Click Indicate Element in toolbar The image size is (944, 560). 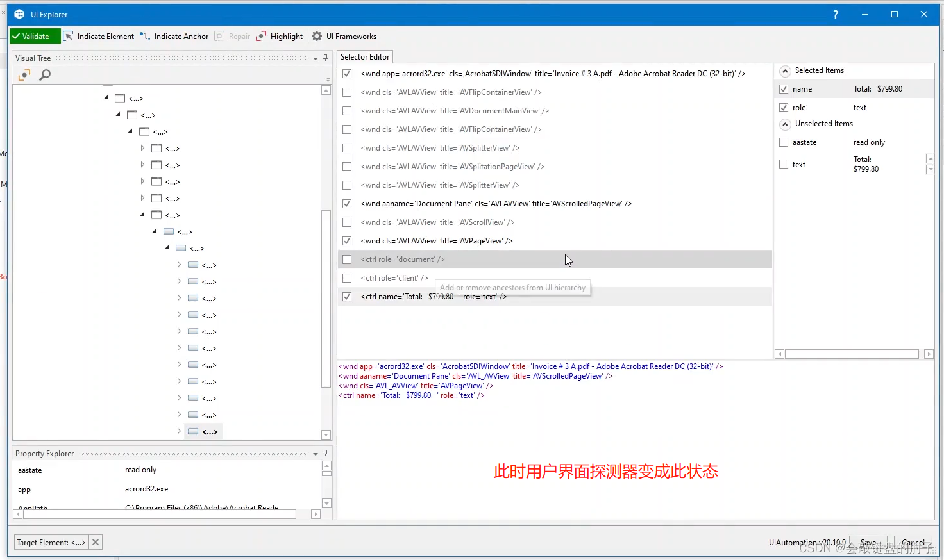[99, 37]
